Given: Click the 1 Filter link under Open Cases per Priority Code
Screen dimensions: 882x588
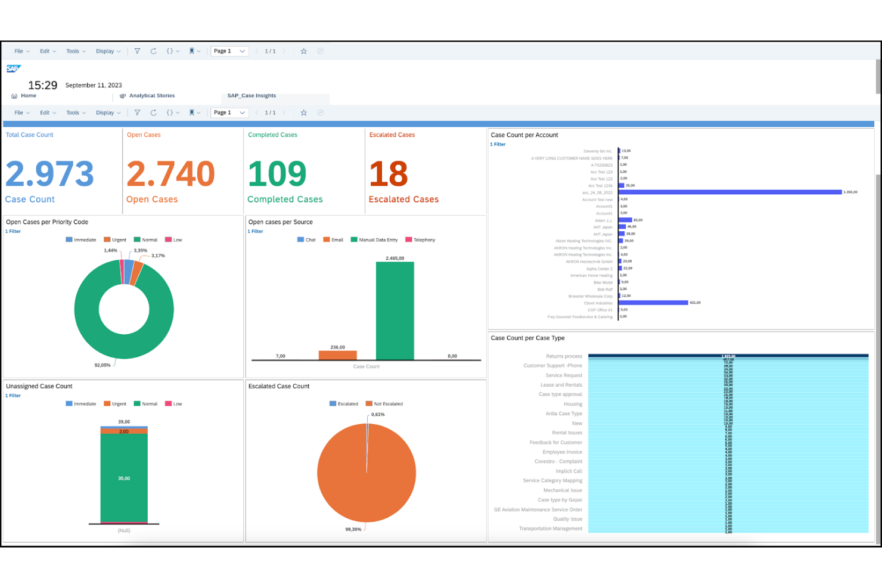Looking at the screenshot, I should coord(13,231).
